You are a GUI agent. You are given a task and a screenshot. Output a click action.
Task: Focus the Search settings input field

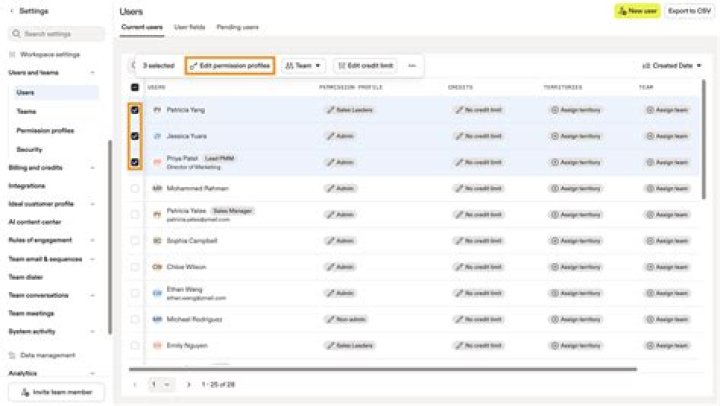pyautogui.click(x=56, y=34)
